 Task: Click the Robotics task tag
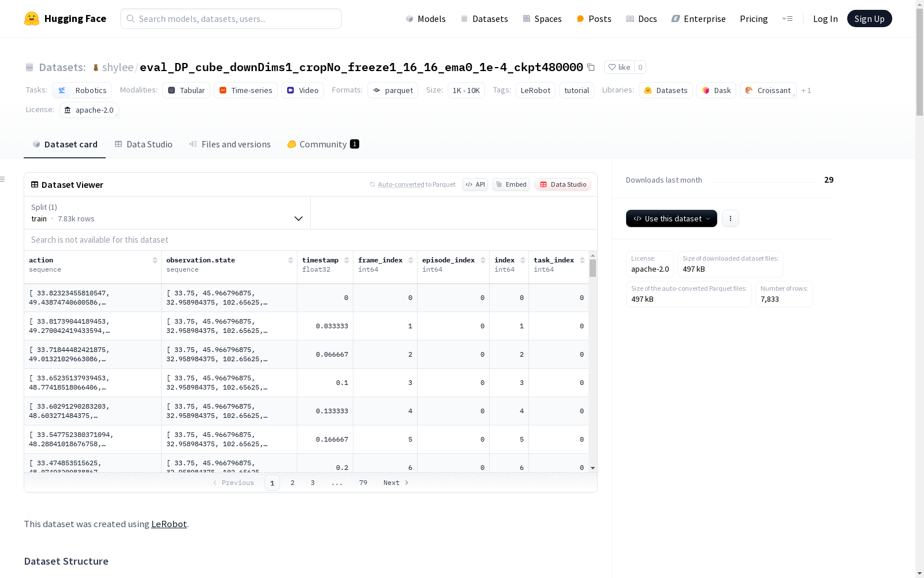(82, 90)
